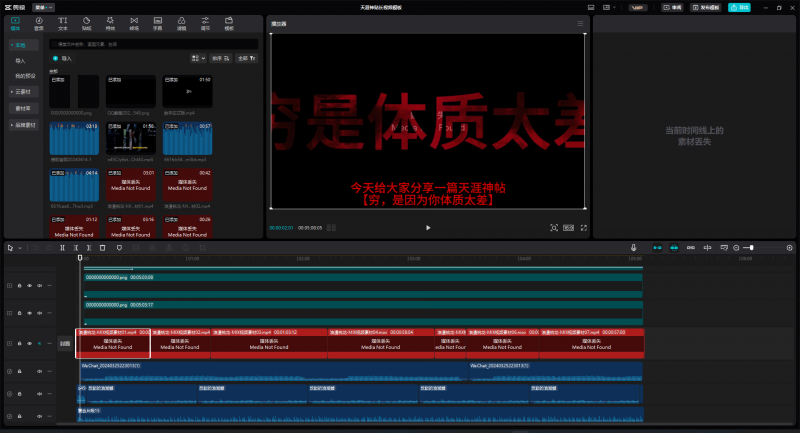
Task: Toggle clip linkage
Action: click(691, 248)
